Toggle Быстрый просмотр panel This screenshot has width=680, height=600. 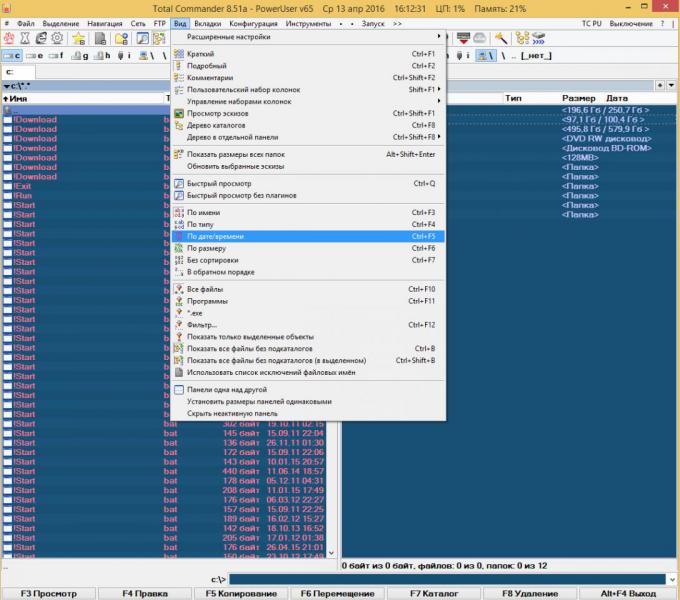[308, 183]
